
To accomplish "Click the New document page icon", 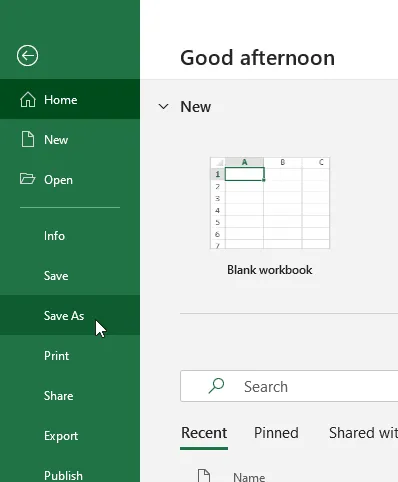I will 28,139.
